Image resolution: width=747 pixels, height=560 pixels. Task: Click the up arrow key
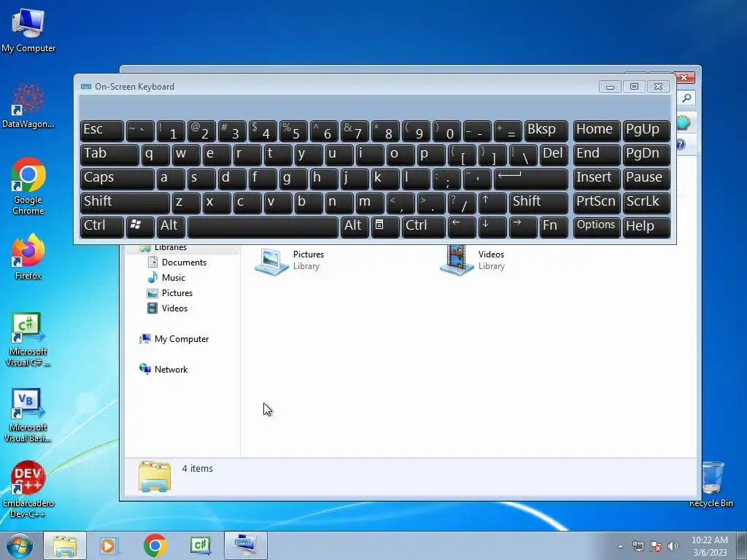coord(492,203)
